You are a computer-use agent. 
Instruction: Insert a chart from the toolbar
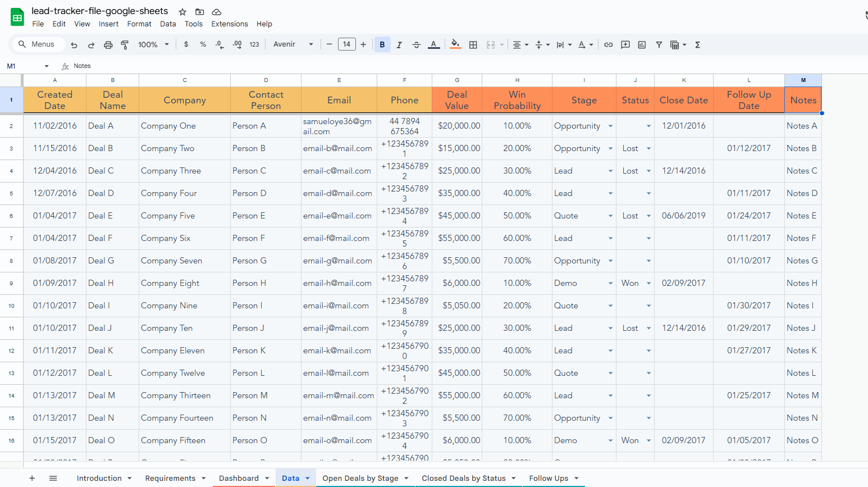point(642,44)
